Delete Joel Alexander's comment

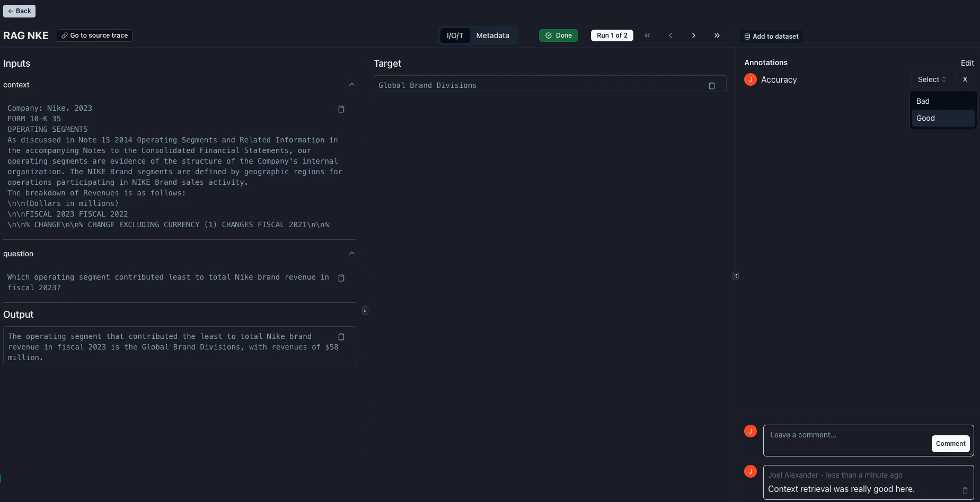965,490
